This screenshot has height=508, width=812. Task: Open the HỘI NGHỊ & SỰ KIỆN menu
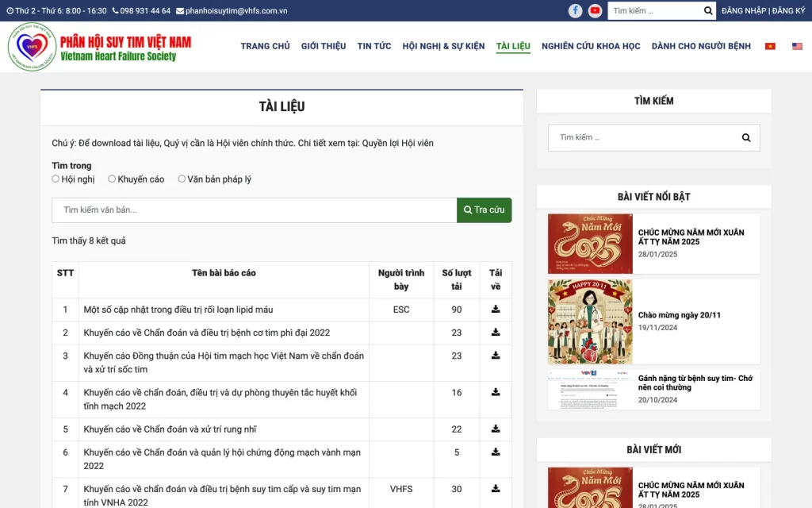[444, 46]
